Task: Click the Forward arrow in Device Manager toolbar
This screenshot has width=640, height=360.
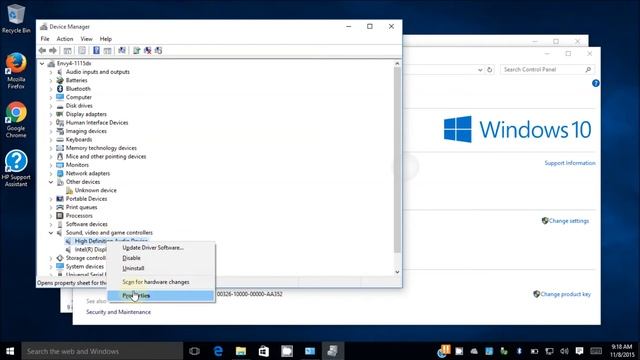Action: click(x=53, y=50)
